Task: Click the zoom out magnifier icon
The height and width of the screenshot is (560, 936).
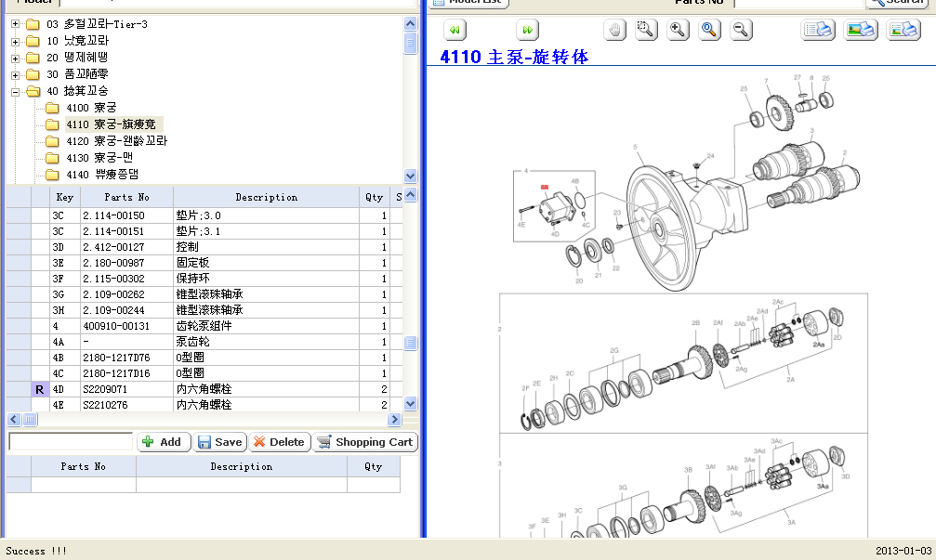Action: (x=741, y=30)
